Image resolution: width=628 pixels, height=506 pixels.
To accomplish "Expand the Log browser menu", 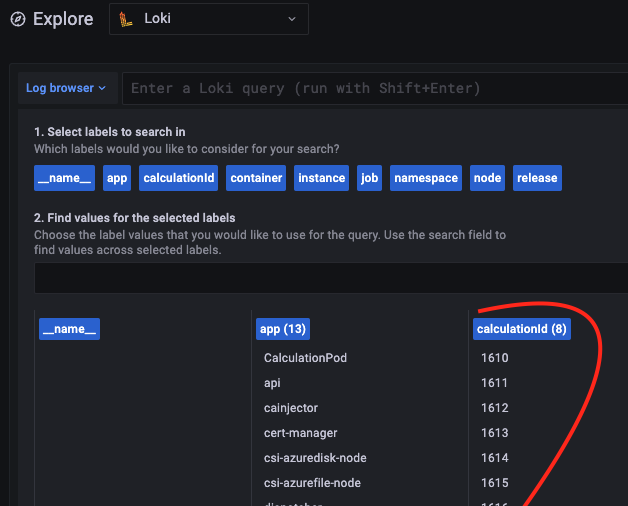I will point(66,88).
